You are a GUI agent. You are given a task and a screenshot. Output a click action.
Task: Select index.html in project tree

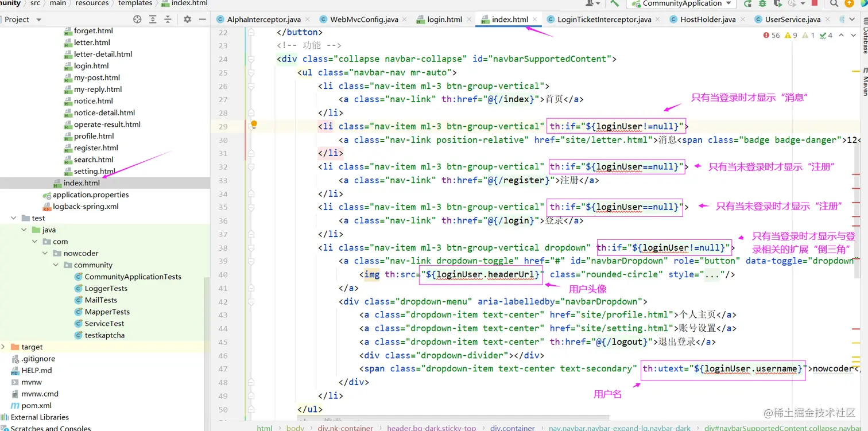pyautogui.click(x=82, y=183)
